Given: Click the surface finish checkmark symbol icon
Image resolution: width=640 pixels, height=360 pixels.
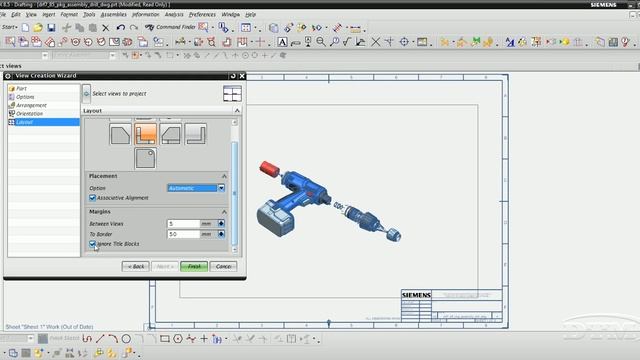Looking at the screenshot, I should (x=347, y=42).
